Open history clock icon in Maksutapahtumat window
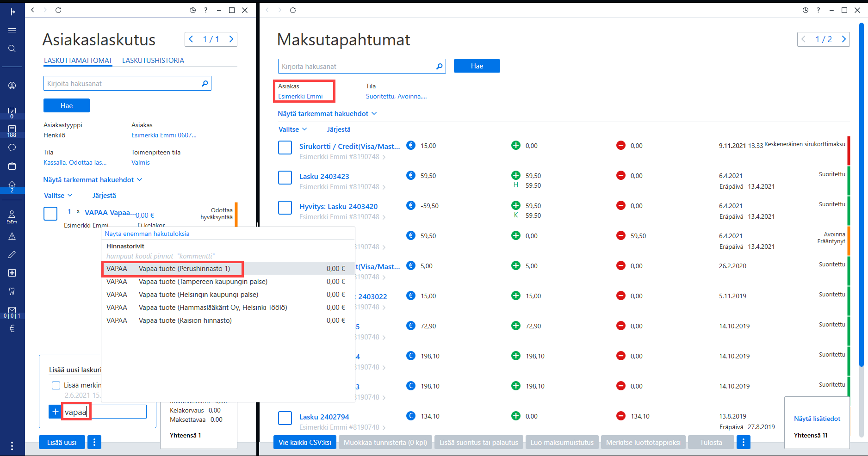The image size is (868, 456). [x=806, y=10]
